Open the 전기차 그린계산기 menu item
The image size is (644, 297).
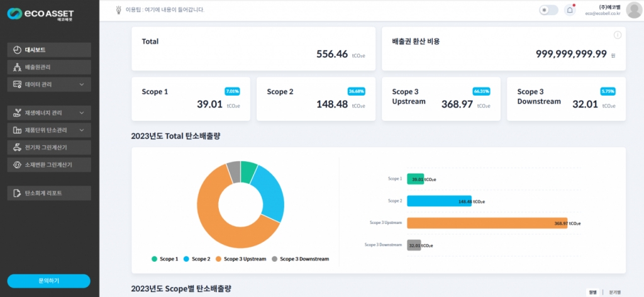click(x=49, y=147)
